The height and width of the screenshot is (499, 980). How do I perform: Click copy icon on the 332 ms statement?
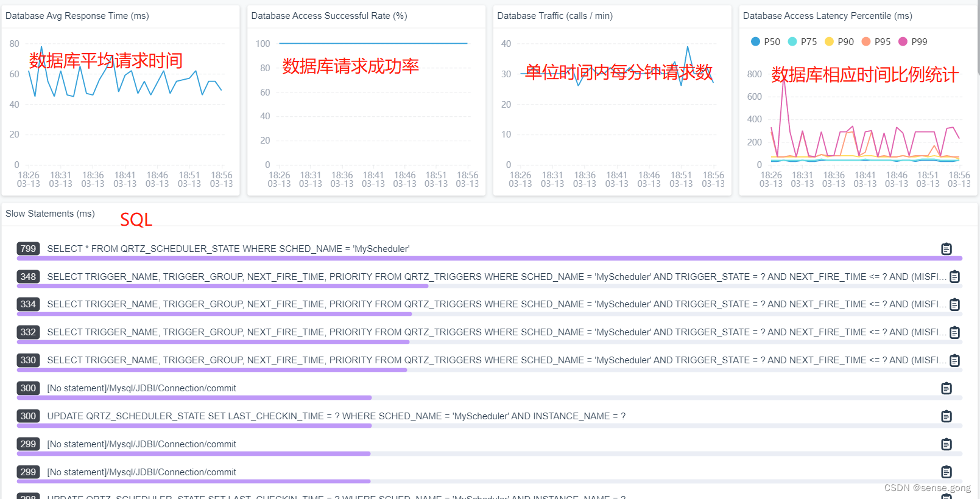tap(955, 332)
